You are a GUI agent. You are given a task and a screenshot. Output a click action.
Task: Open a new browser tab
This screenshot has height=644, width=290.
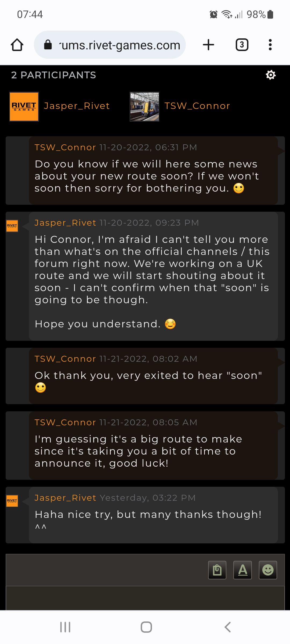click(208, 45)
